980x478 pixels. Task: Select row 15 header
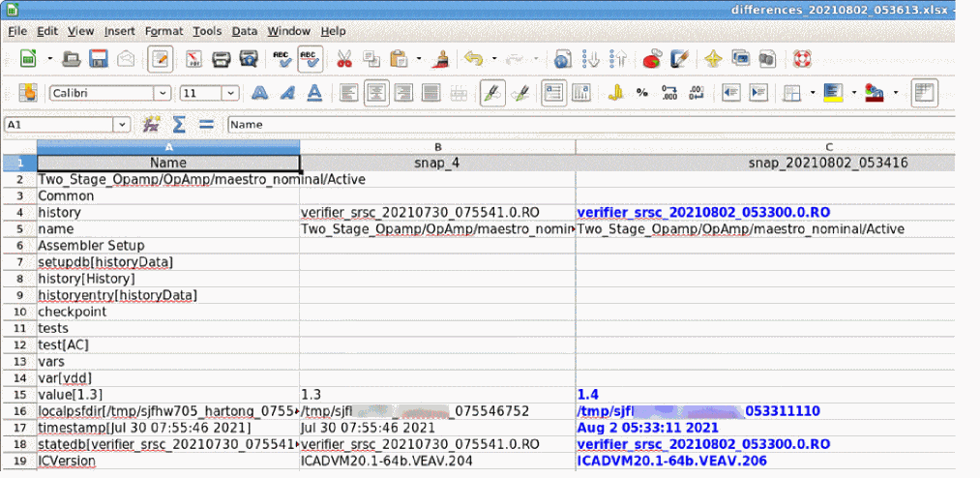point(18,394)
